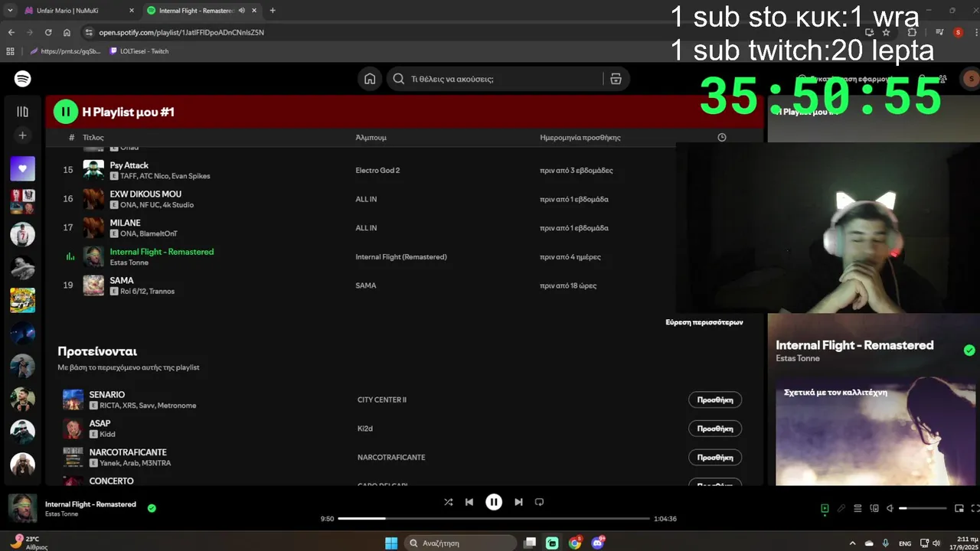This screenshot has height=551, width=980.
Task: Select the SAMA track title
Action: [x=122, y=281]
